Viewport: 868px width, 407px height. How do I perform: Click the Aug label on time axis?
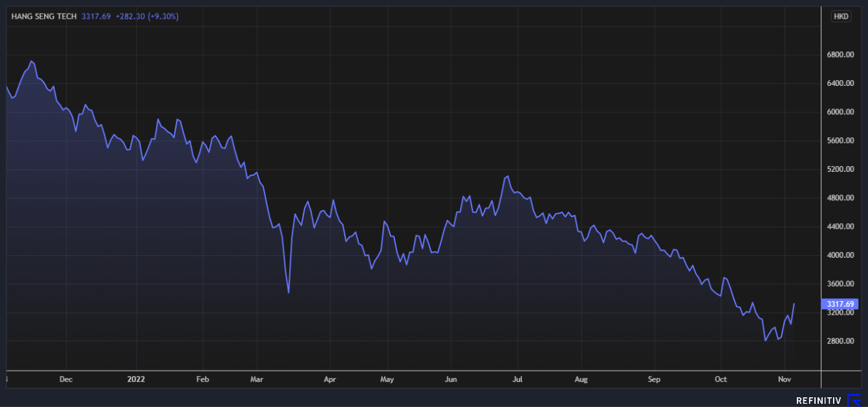tap(581, 379)
